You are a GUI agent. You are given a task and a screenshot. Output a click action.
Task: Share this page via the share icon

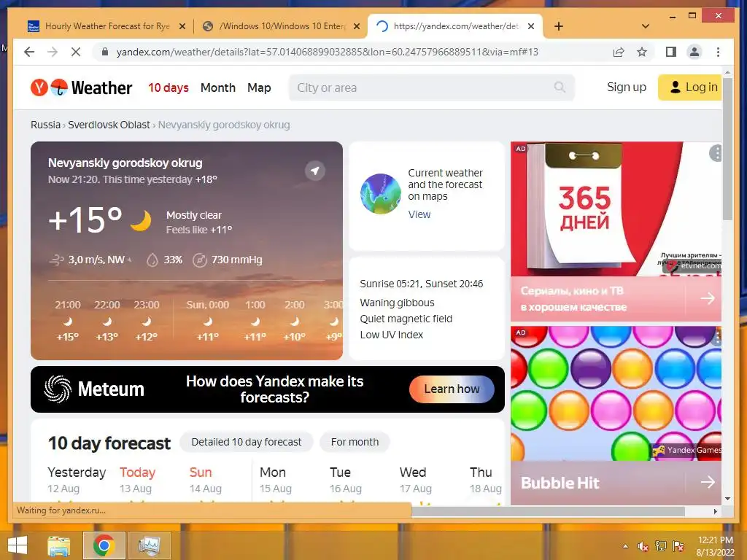(x=619, y=52)
